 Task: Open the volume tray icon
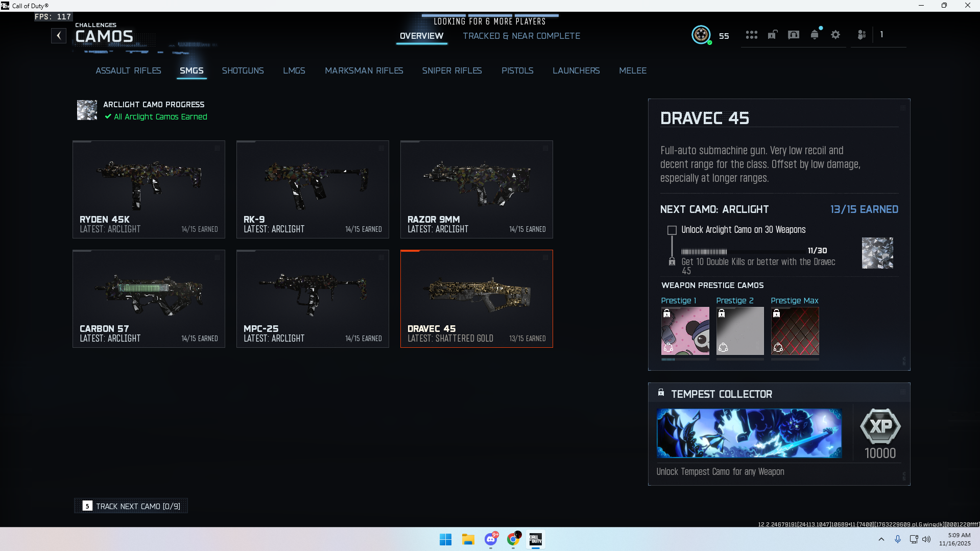pos(926,539)
